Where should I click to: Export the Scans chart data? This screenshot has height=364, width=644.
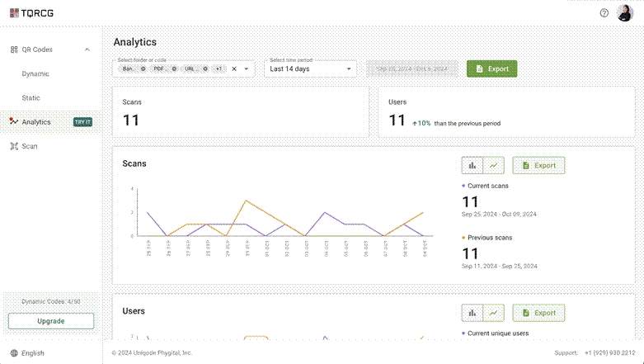(538, 165)
